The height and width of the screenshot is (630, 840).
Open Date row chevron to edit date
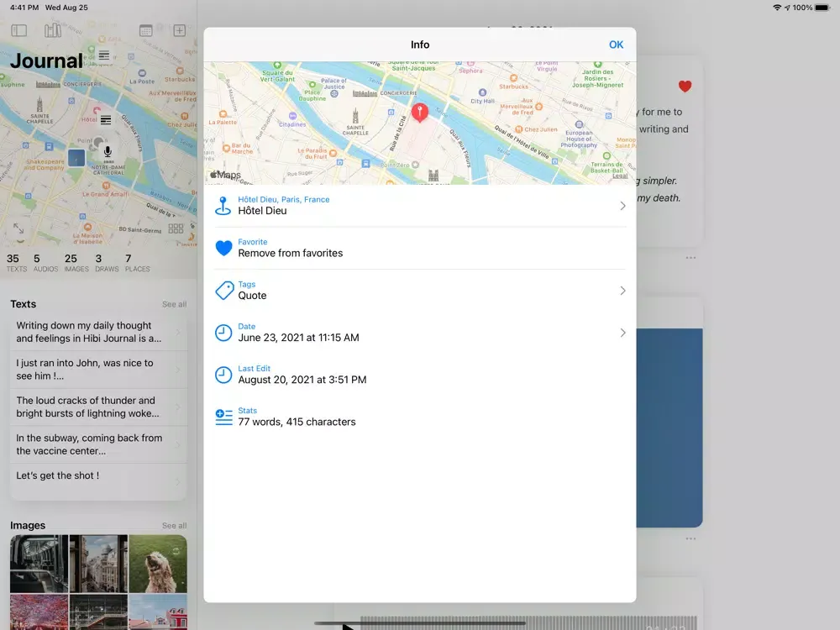click(622, 333)
